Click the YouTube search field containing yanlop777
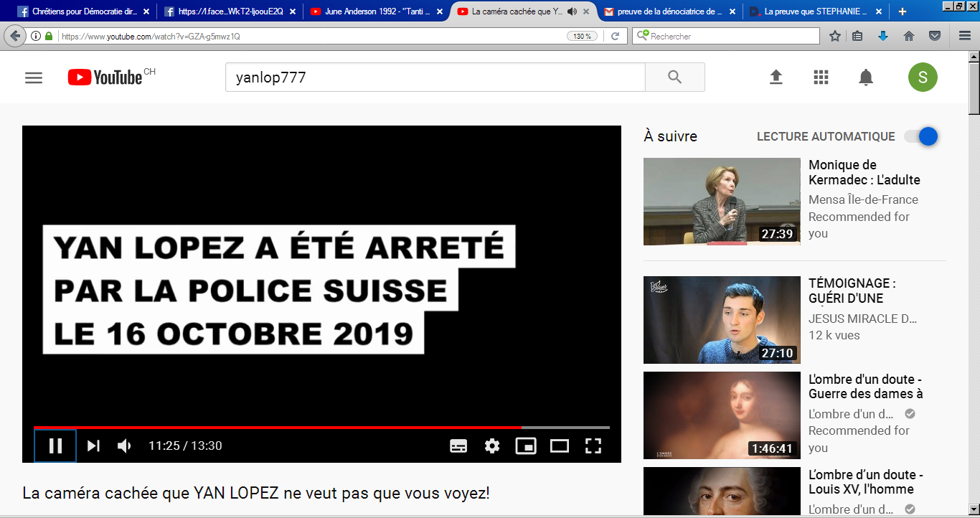The width and height of the screenshot is (980, 518). pos(435,77)
